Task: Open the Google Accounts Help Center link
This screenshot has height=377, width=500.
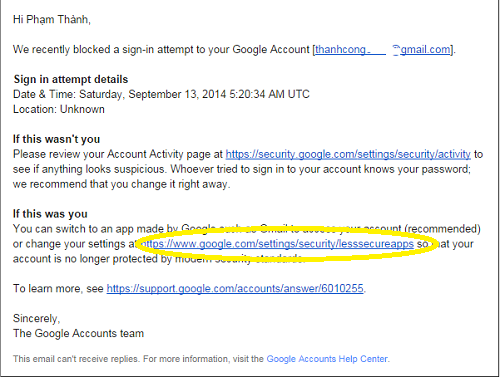Action: click(x=327, y=359)
